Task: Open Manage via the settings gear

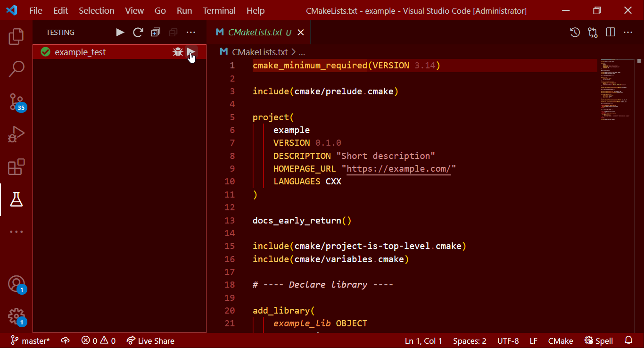Action: pyautogui.click(x=17, y=316)
